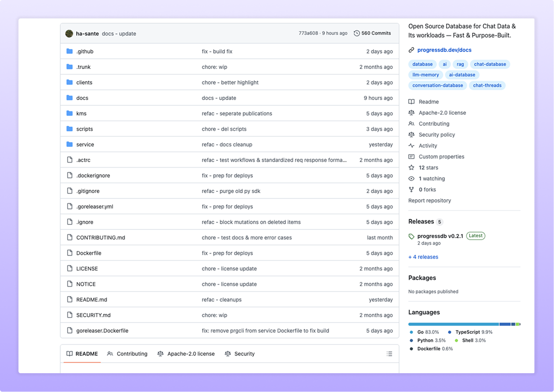Click the eye icon beside 1 watching
This screenshot has width=554, height=392.
[411, 178]
